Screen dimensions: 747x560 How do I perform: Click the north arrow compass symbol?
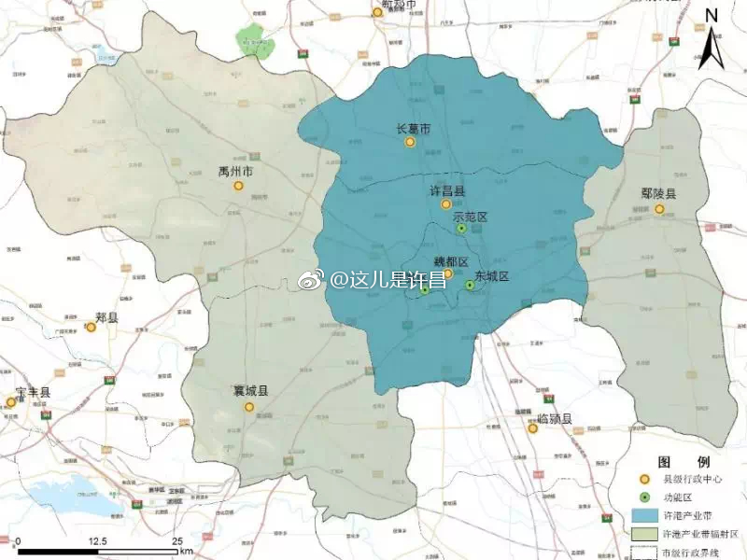712,41
